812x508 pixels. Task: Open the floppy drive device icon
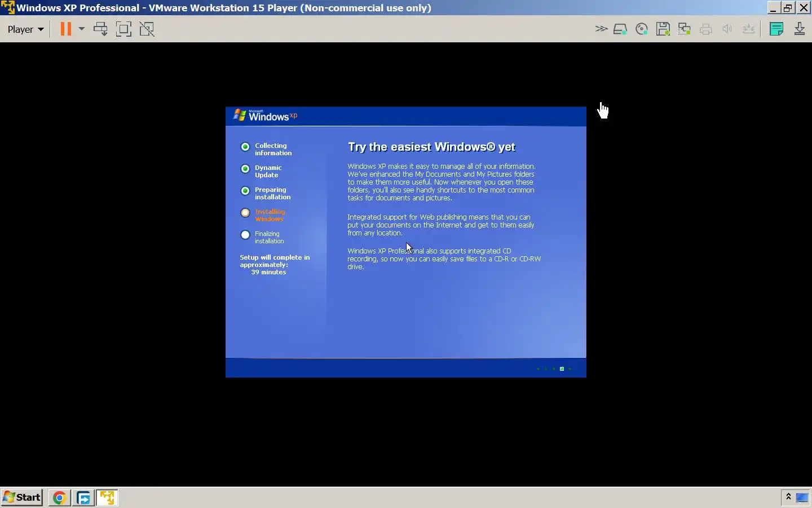pyautogui.click(x=663, y=29)
